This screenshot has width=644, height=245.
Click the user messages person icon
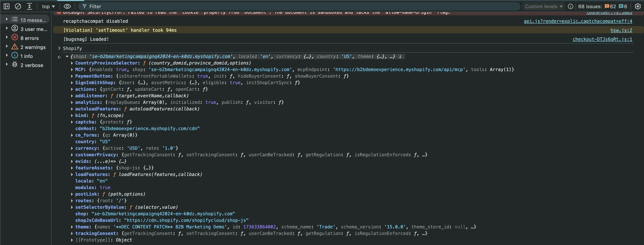point(15,28)
